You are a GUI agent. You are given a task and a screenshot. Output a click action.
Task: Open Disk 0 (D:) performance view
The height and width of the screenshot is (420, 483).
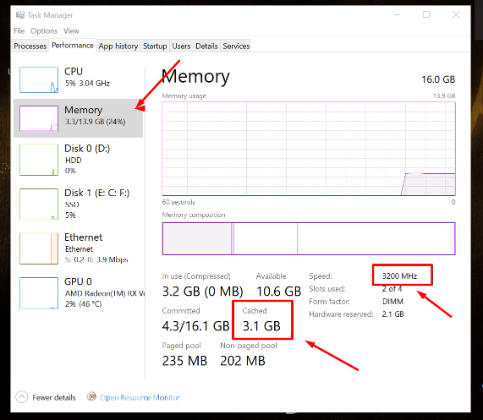(78, 159)
